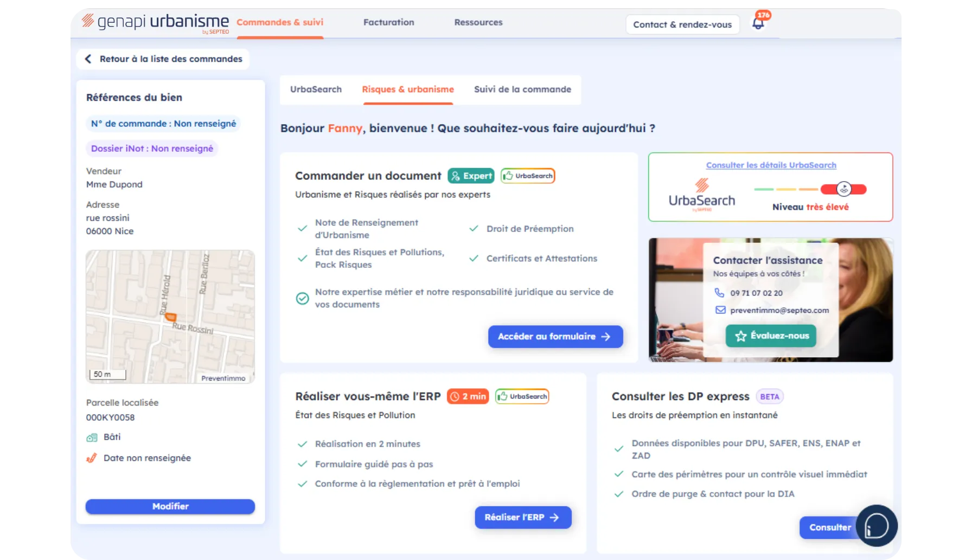The height and width of the screenshot is (560, 972).
Task: Click checkmark beside Note de Renseignement d'Urbanisme
Action: coord(302,228)
